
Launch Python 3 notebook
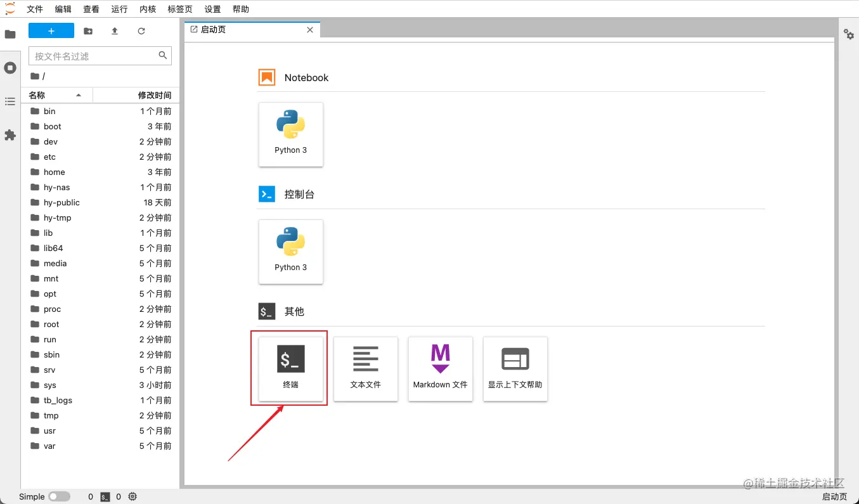291,134
